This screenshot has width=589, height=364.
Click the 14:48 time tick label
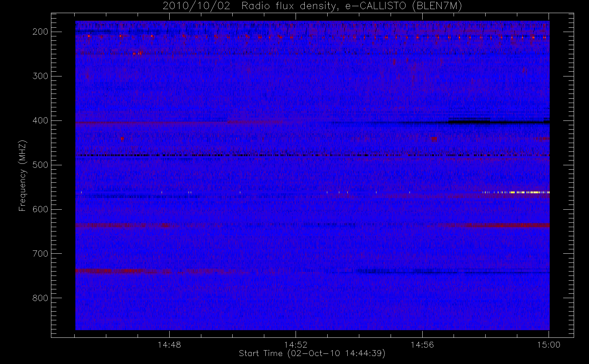tap(169, 345)
